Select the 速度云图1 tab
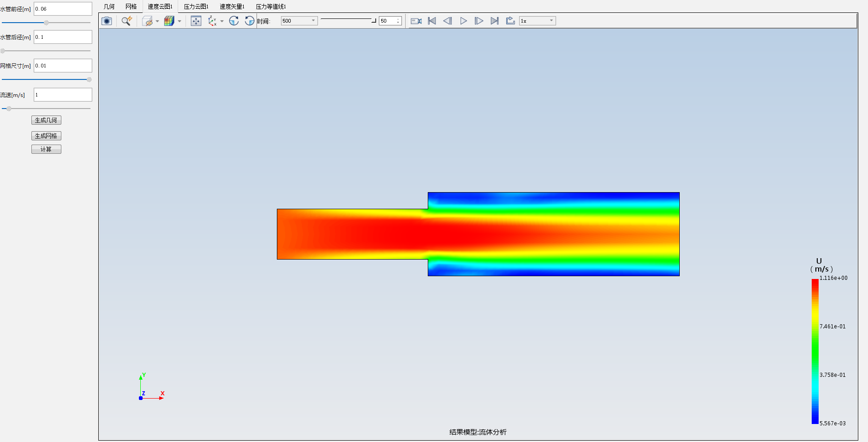Viewport: 868px width, 442px height. point(160,6)
